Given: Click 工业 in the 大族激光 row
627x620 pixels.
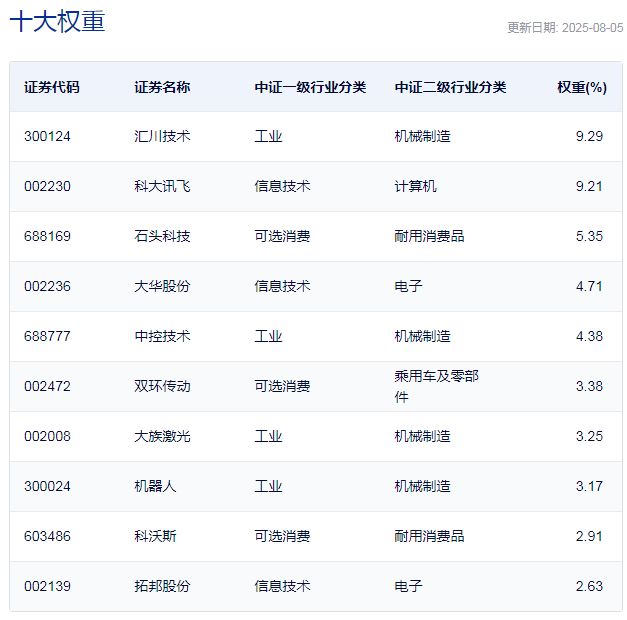Looking at the screenshot, I should coord(268,436).
